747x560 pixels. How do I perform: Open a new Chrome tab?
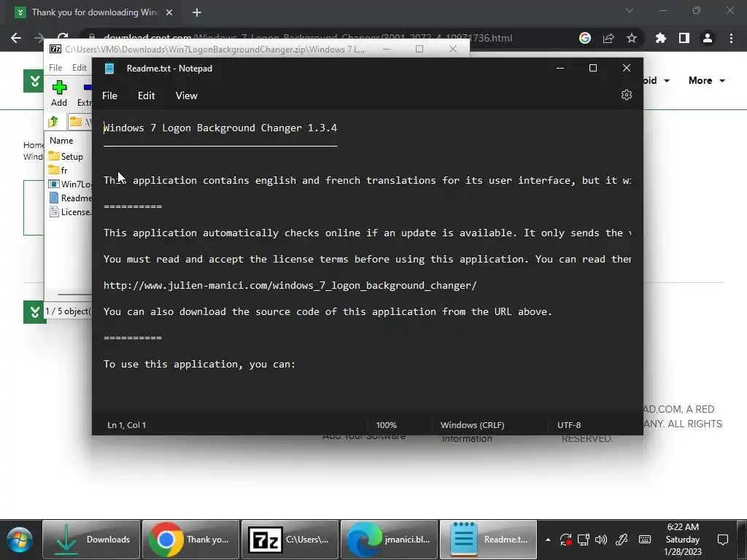(x=197, y=12)
